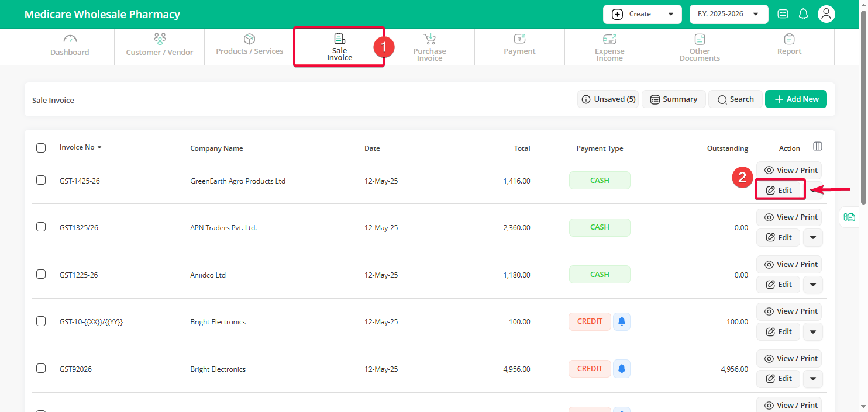Sort by Invoice No column
The width and height of the screenshot is (868, 412).
tap(81, 147)
